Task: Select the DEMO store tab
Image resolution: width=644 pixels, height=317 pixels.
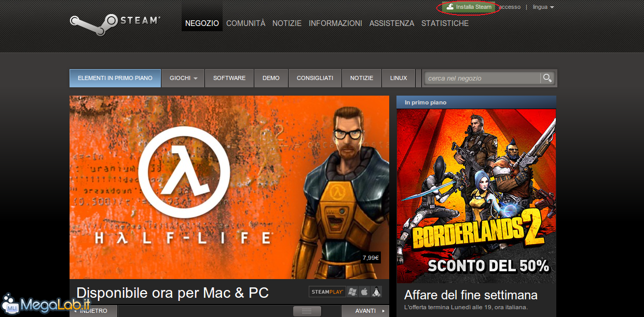Action: [x=271, y=78]
